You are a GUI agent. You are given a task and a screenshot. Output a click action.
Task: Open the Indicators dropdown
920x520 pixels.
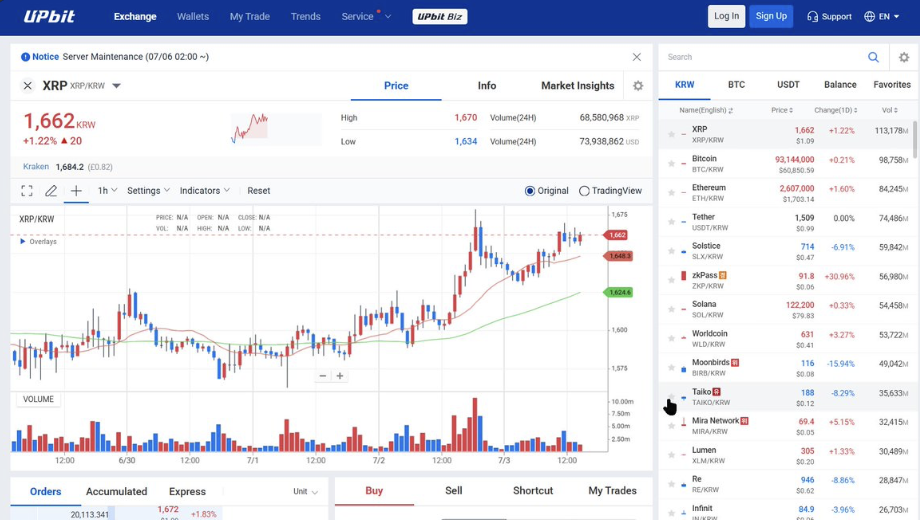(x=205, y=191)
